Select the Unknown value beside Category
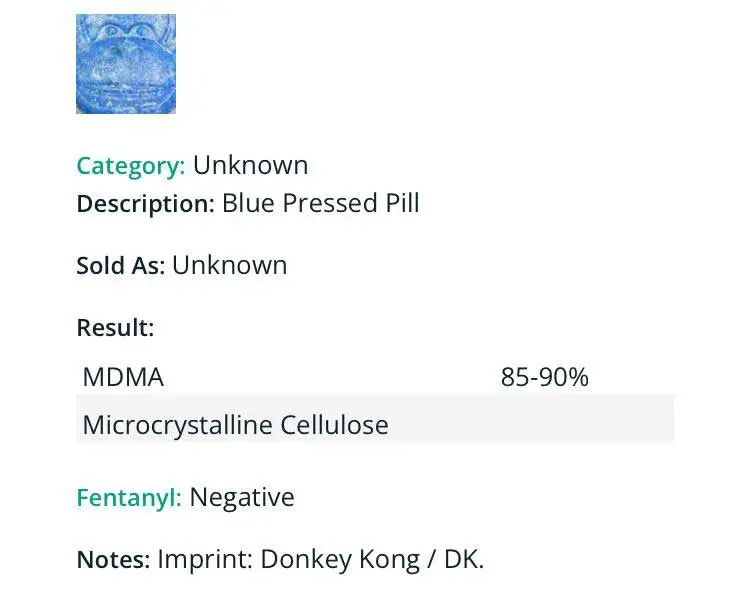The height and width of the screenshot is (596, 750). [250, 165]
